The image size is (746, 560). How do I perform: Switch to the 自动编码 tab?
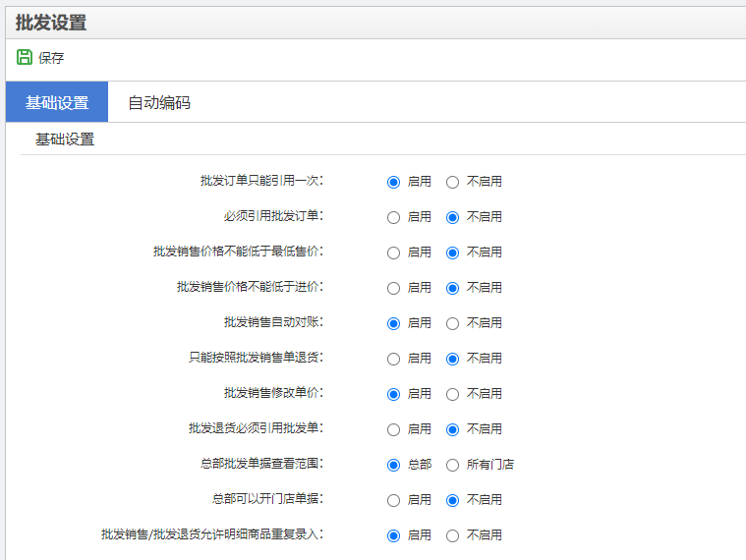point(159,102)
